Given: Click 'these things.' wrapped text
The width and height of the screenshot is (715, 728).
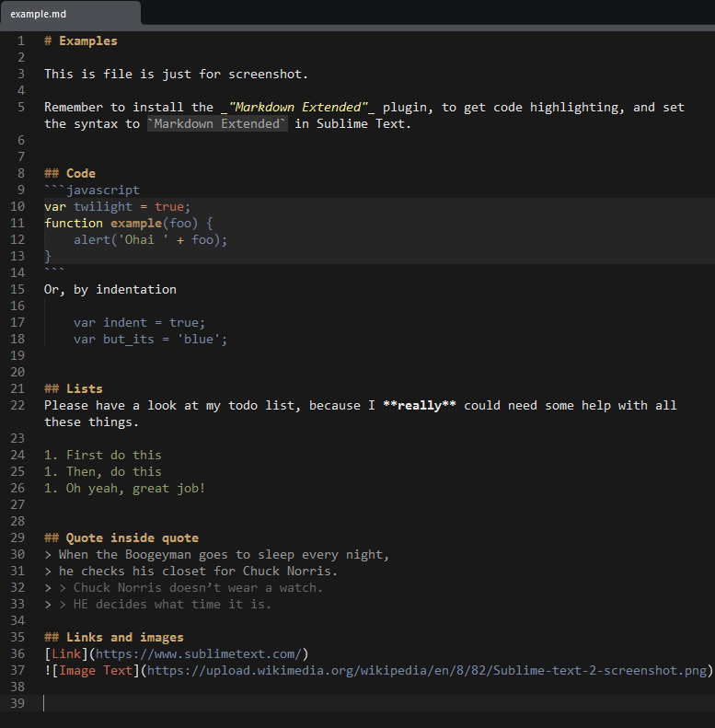Looking at the screenshot, I should tap(91, 422).
